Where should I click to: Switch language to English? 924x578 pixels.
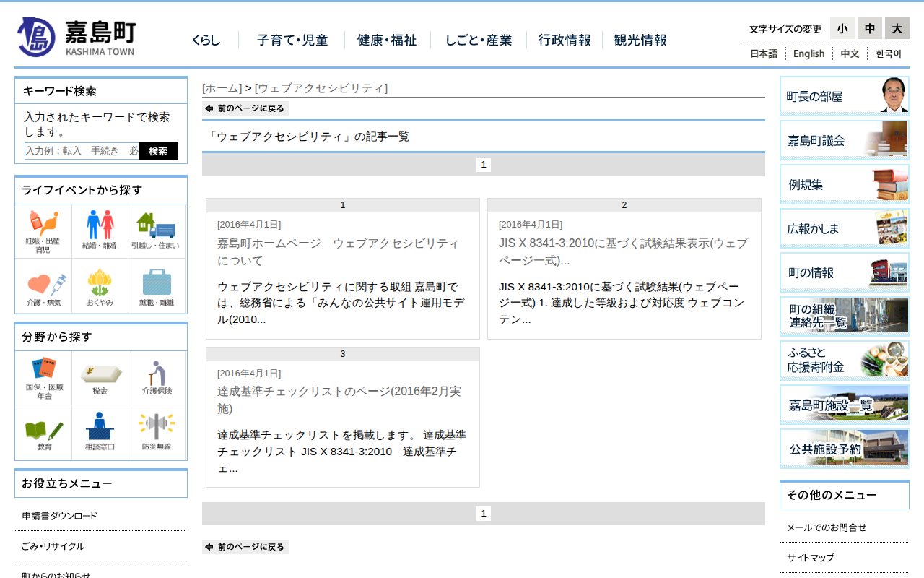coord(808,53)
